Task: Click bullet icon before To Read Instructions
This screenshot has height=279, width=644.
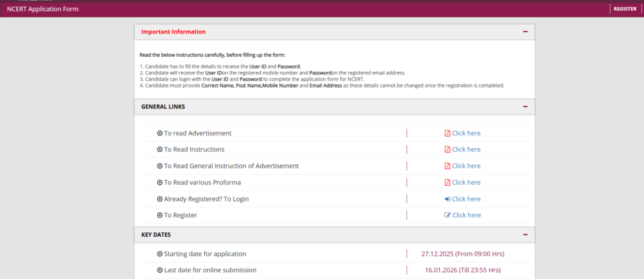Action: click(x=160, y=149)
